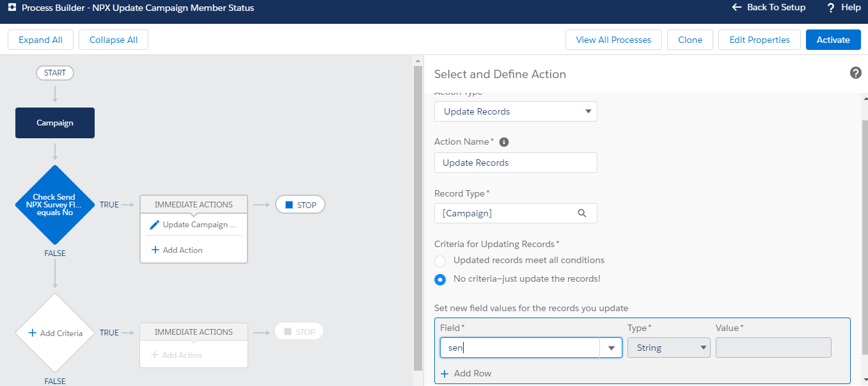Viewport: 868px width, 386px height.
Task: Click View All Processes button
Action: [613, 40]
